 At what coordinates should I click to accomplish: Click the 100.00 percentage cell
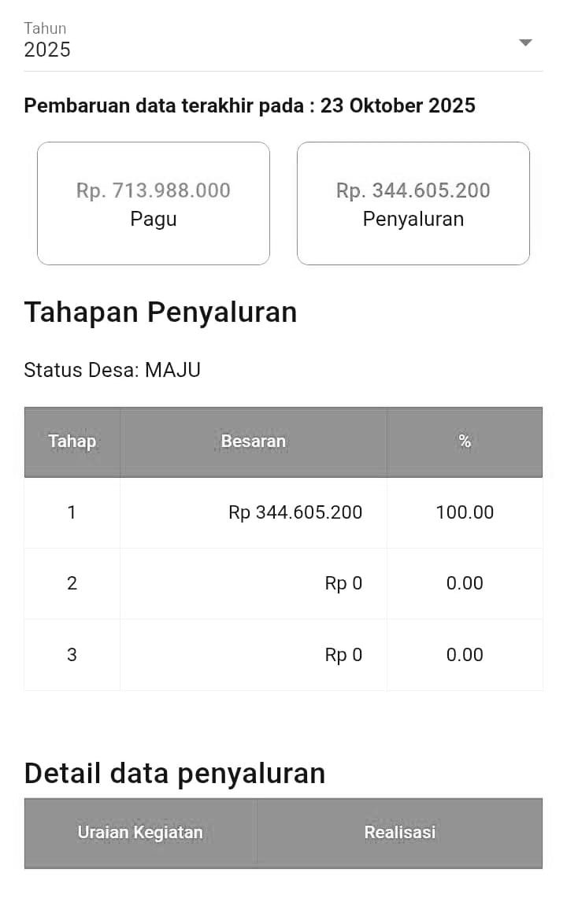click(x=465, y=512)
